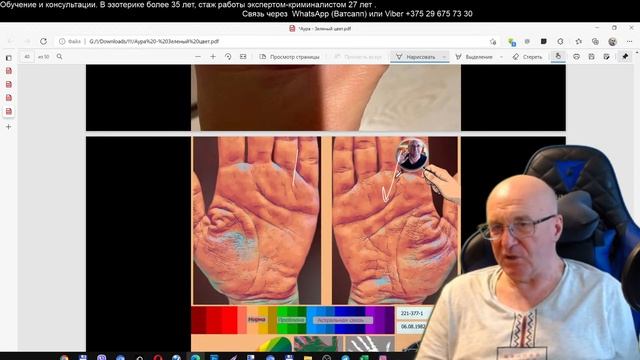Click the page number field showing 40

[x=27, y=57]
